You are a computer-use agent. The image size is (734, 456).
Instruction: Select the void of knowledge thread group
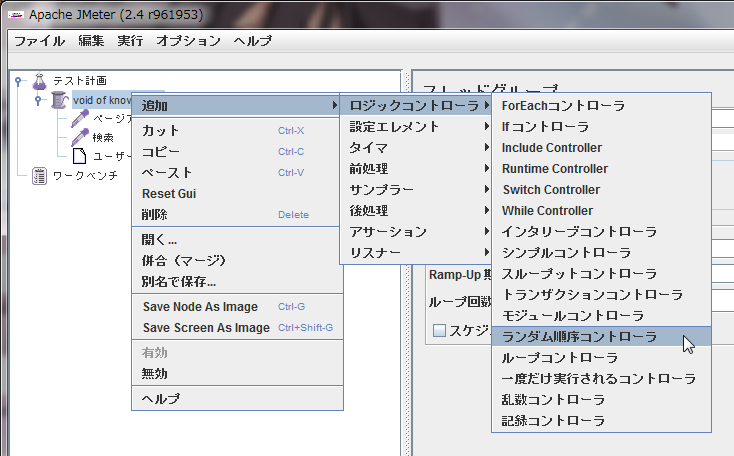point(102,100)
